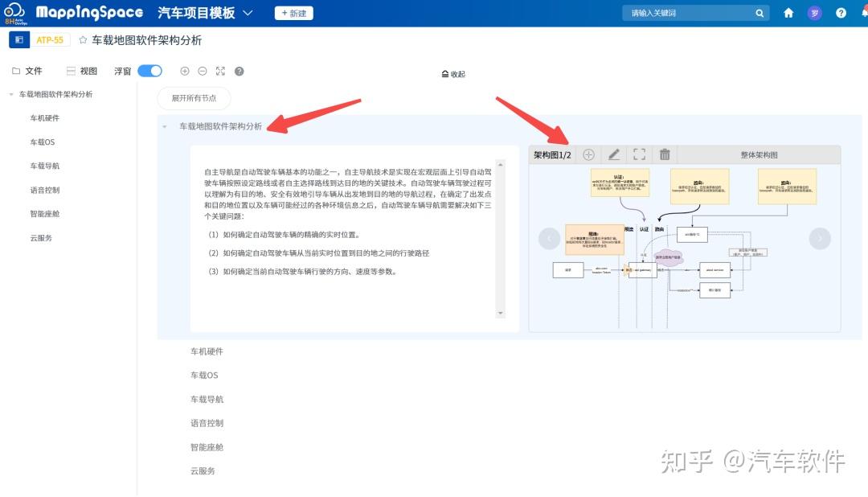
Task: Collapse the main 车载地图软件架构分析 node arrow
Action: point(165,127)
